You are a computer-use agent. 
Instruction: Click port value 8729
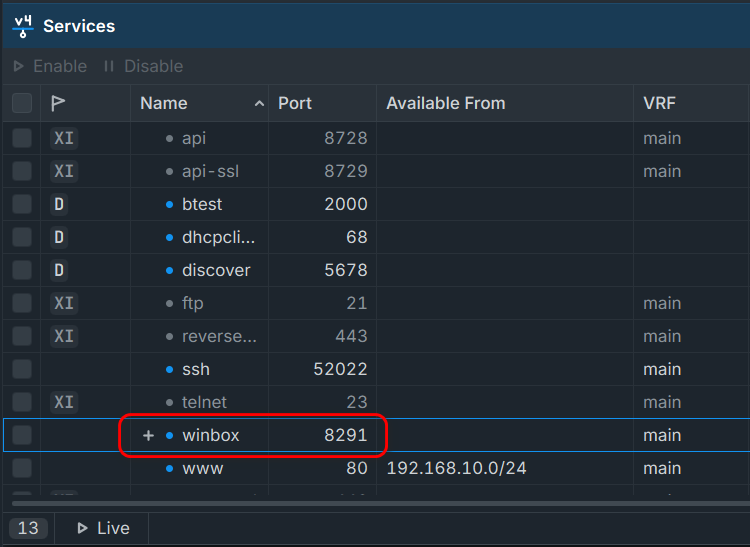click(x=346, y=171)
